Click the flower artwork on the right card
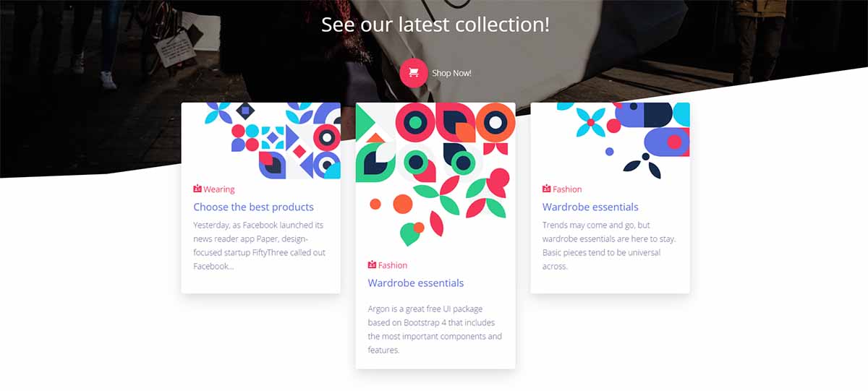The image size is (868, 391). (x=623, y=140)
